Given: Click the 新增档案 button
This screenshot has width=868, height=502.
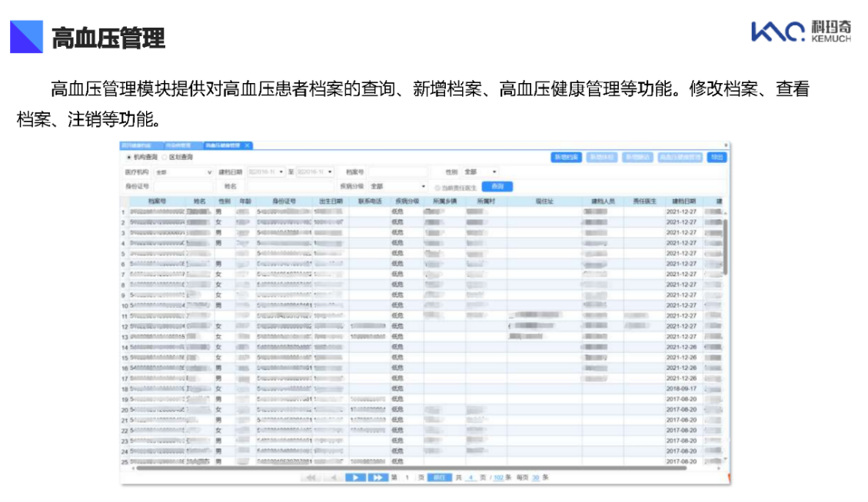Looking at the screenshot, I should (x=566, y=157).
